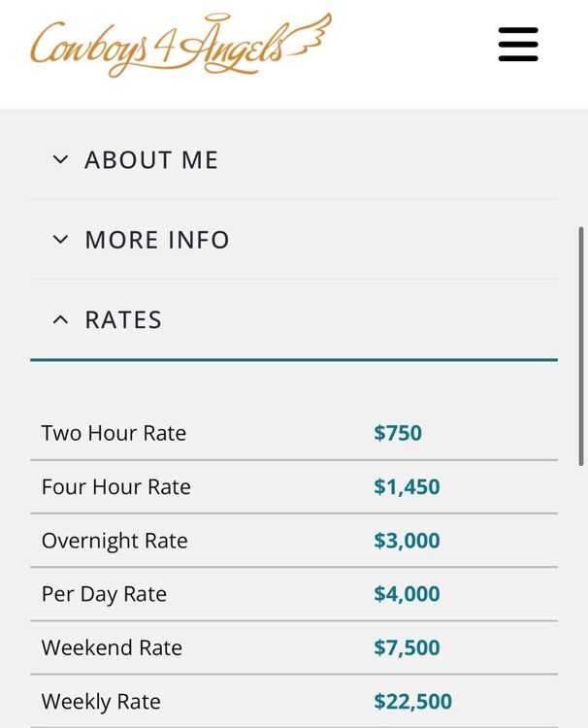588x728 pixels.
Task: Open the MORE INFO section heading
Action: tap(157, 240)
